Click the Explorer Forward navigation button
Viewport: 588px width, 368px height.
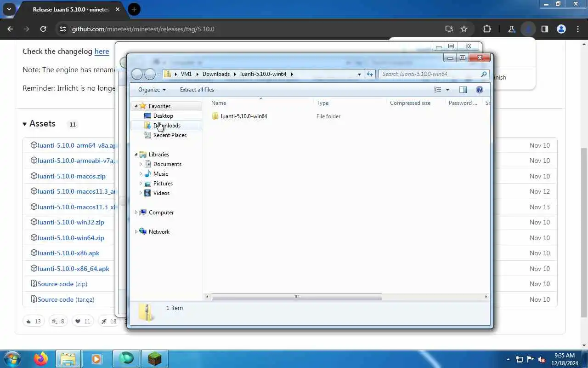pyautogui.click(x=150, y=74)
